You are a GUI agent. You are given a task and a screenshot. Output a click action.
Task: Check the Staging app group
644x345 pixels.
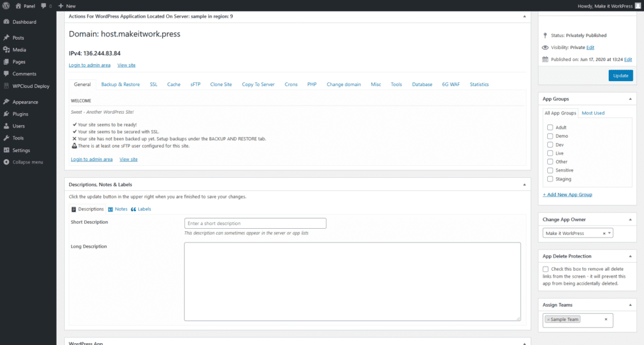click(x=550, y=179)
